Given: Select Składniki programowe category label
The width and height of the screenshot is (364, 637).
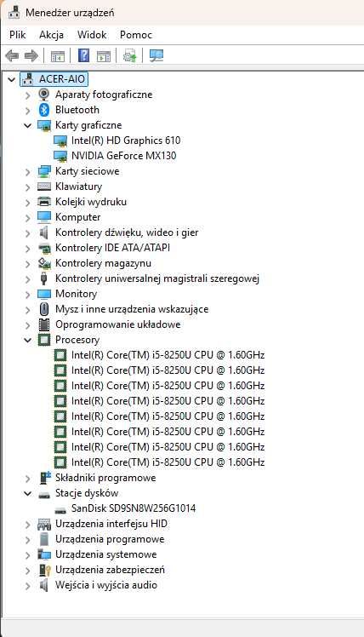Looking at the screenshot, I should click(105, 478).
